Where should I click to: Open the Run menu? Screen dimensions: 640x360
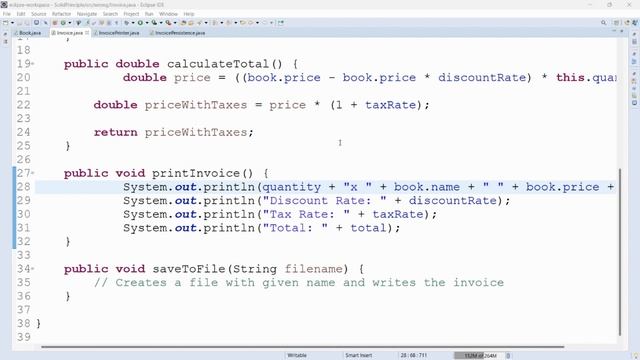pyautogui.click(x=149, y=14)
